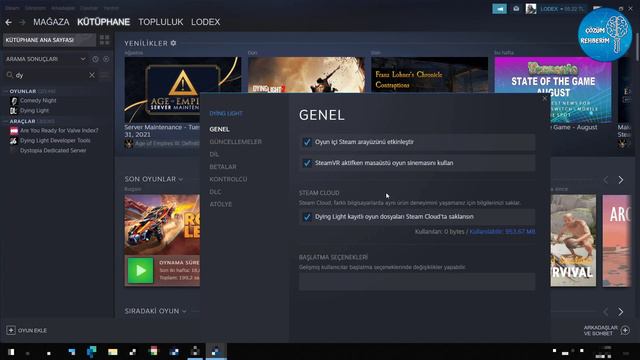Select Comedy Night in search results

(38, 101)
